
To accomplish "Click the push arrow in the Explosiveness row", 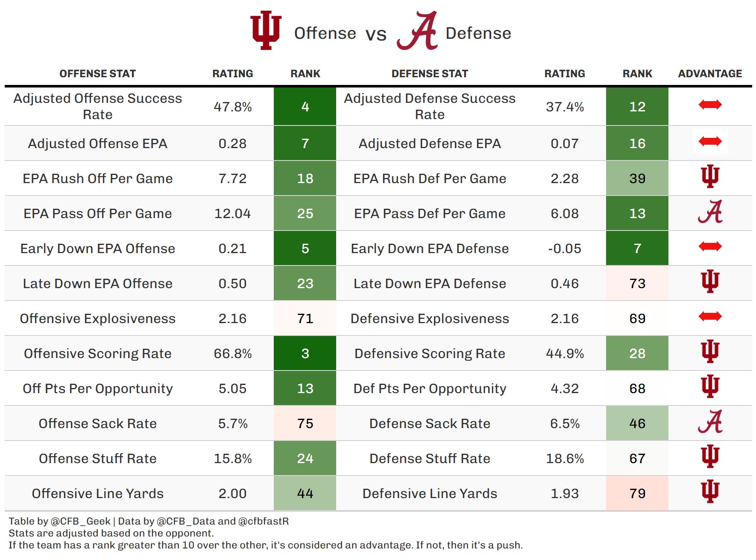I will tap(710, 316).
